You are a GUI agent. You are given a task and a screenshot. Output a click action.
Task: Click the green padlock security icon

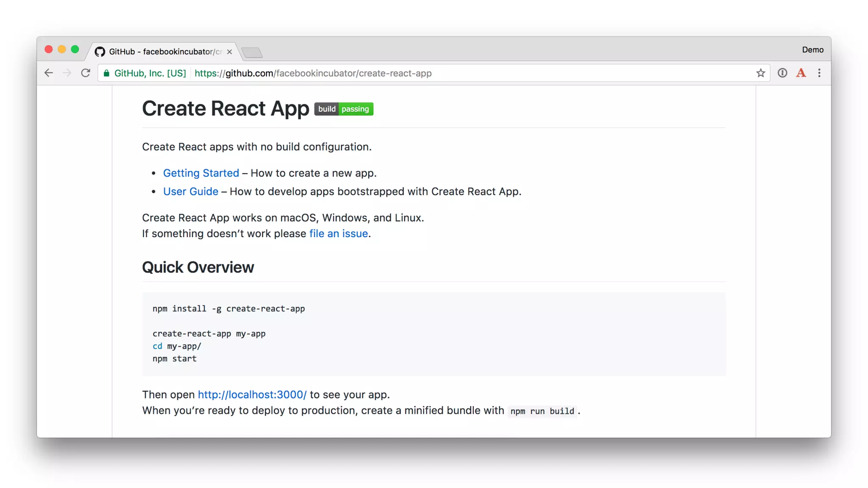106,73
